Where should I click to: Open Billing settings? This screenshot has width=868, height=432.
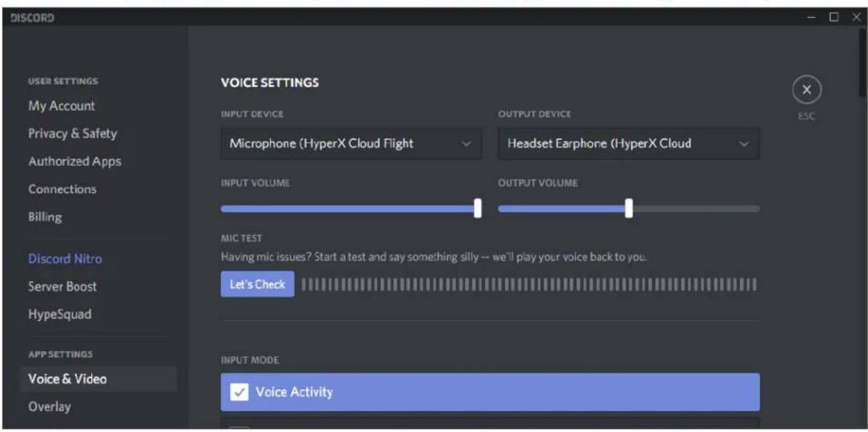point(46,218)
